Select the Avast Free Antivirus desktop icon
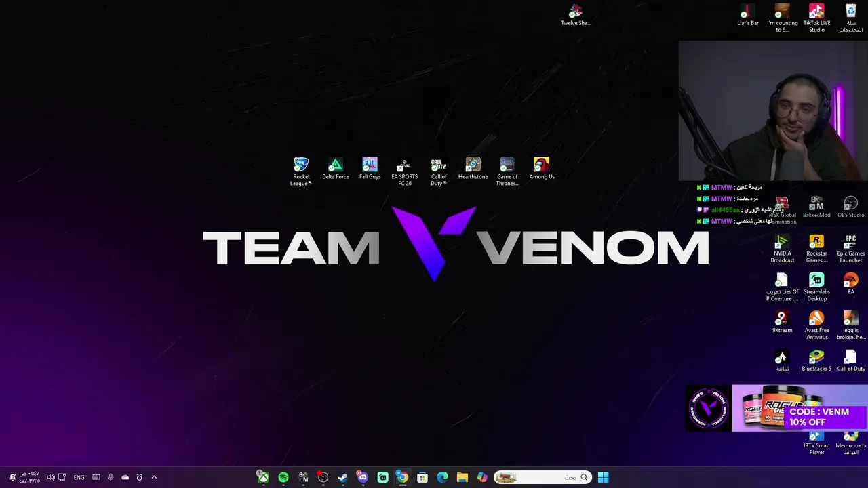 point(816,325)
